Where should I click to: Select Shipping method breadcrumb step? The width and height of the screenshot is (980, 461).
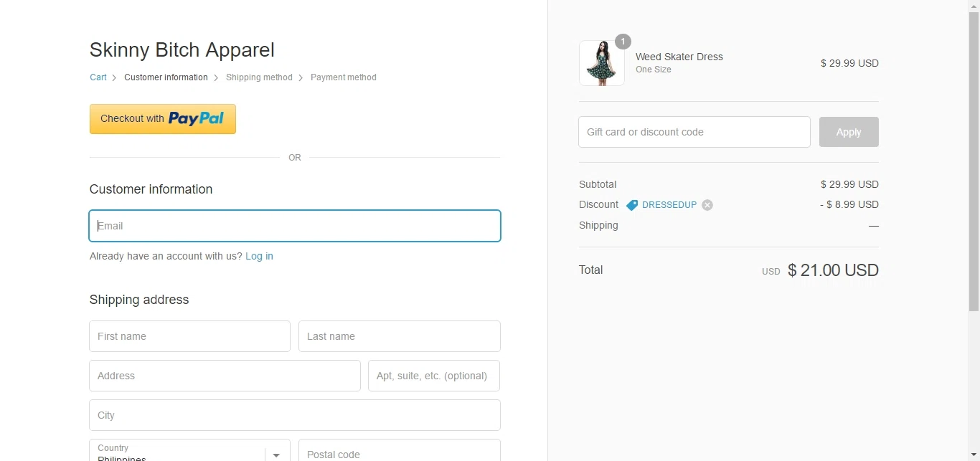tap(259, 77)
